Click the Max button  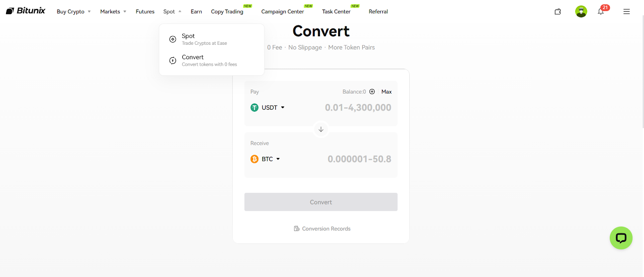click(386, 92)
